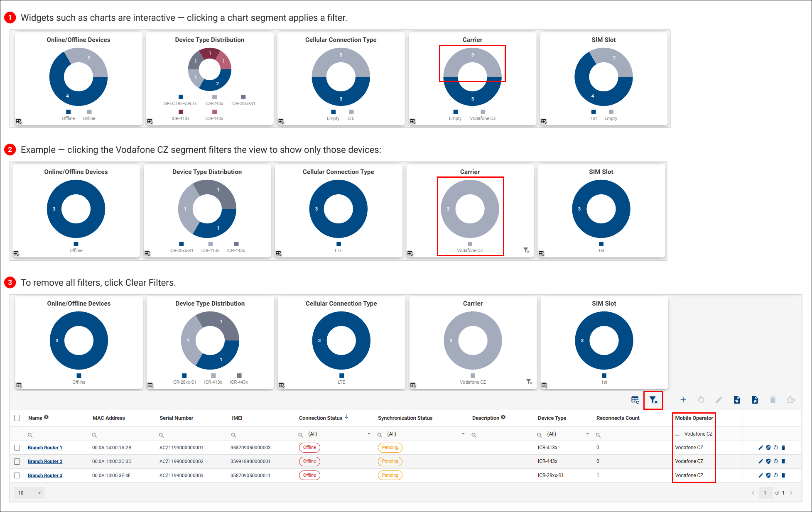The height and width of the screenshot is (512, 812).
Task: Go to the previous page with the pagination arrow
Action: (x=753, y=493)
